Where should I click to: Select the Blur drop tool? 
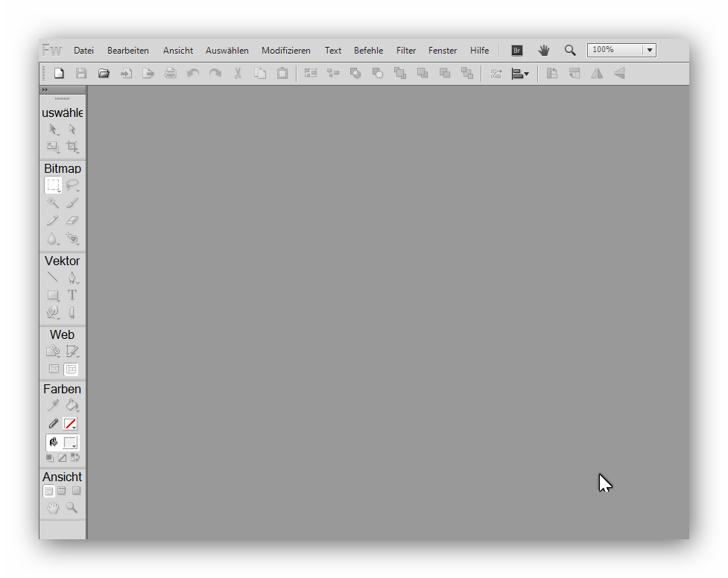[x=52, y=238]
